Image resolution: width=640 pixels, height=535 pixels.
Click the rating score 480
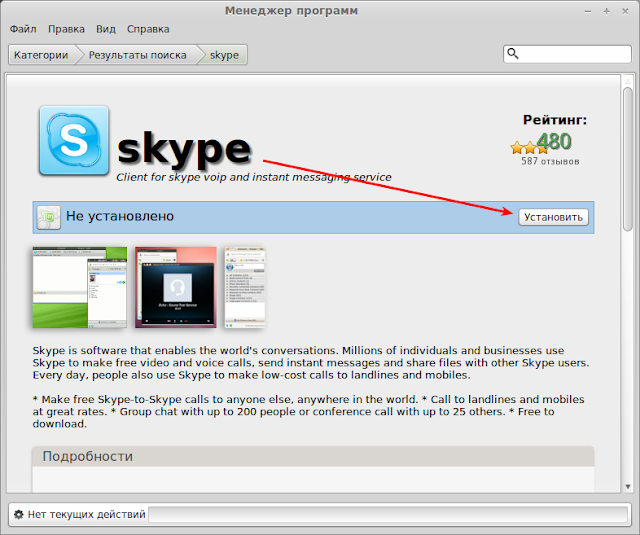click(x=553, y=142)
